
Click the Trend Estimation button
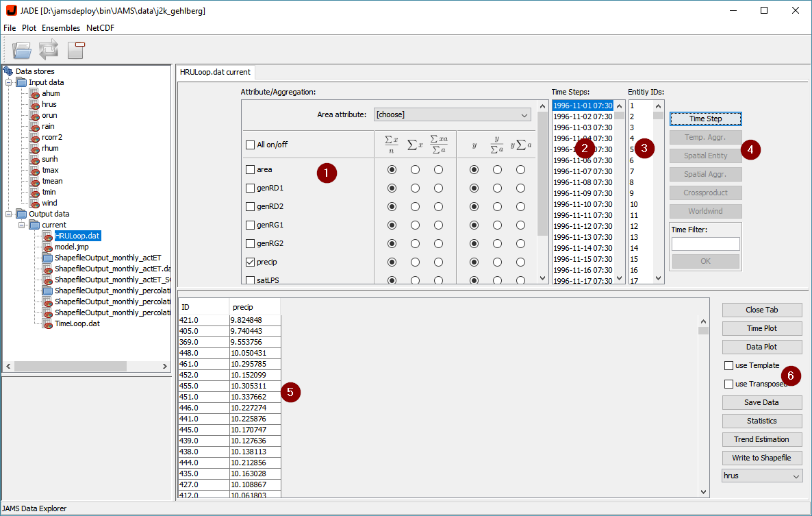tap(762, 439)
